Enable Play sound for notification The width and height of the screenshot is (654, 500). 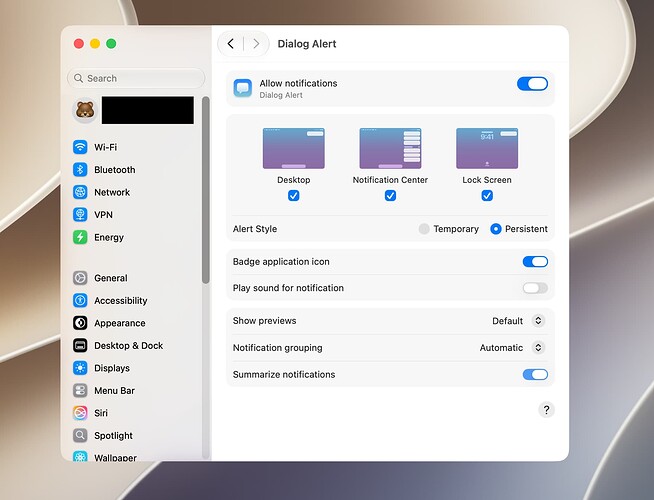[x=535, y=288]
